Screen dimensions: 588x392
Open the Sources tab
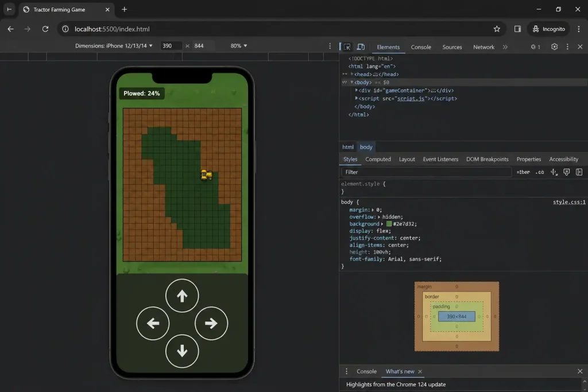pos(452,47)
